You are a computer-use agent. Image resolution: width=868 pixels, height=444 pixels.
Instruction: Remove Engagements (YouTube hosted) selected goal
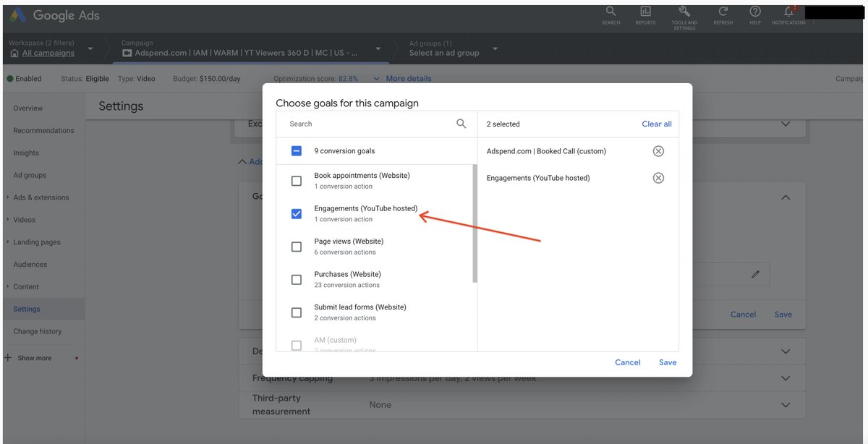[658, 178]
